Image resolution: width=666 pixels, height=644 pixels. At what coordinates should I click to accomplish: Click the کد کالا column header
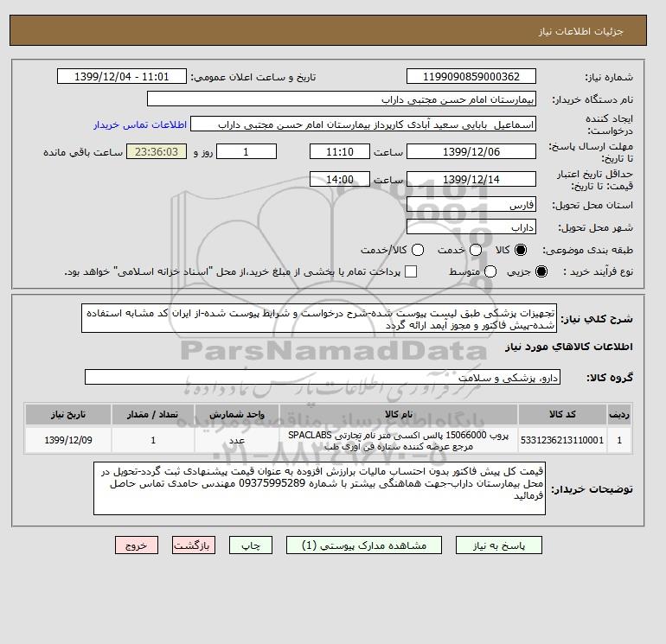(562, 414)
